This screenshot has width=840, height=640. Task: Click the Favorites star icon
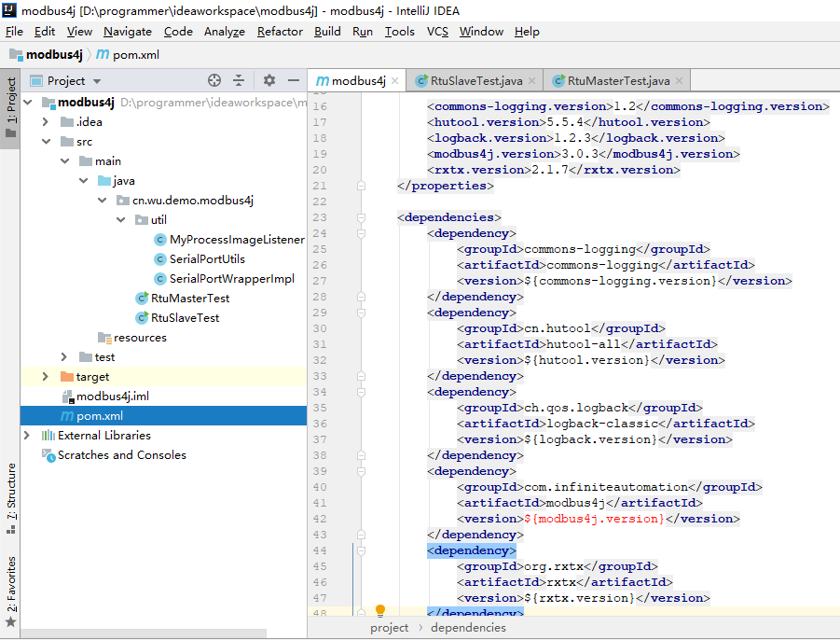(x=10, y=622)
